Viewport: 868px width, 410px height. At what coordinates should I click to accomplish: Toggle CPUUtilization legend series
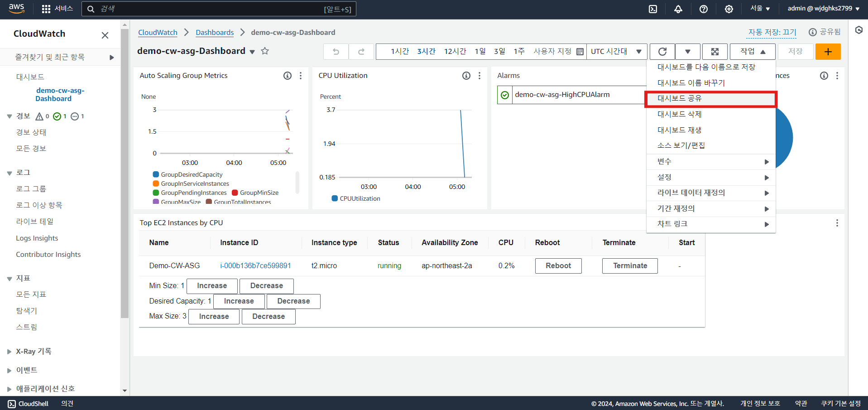(356, 198)
